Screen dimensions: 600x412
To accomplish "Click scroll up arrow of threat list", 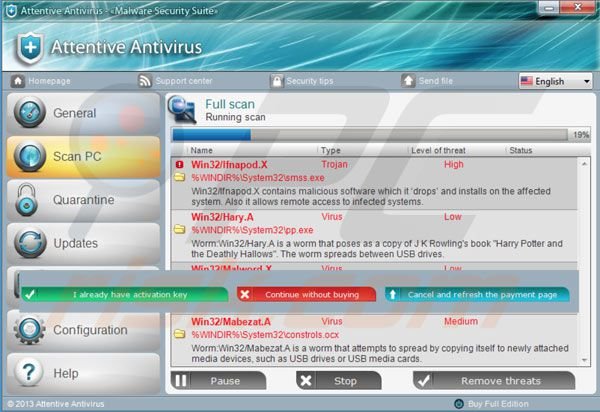I will (584, 164).
